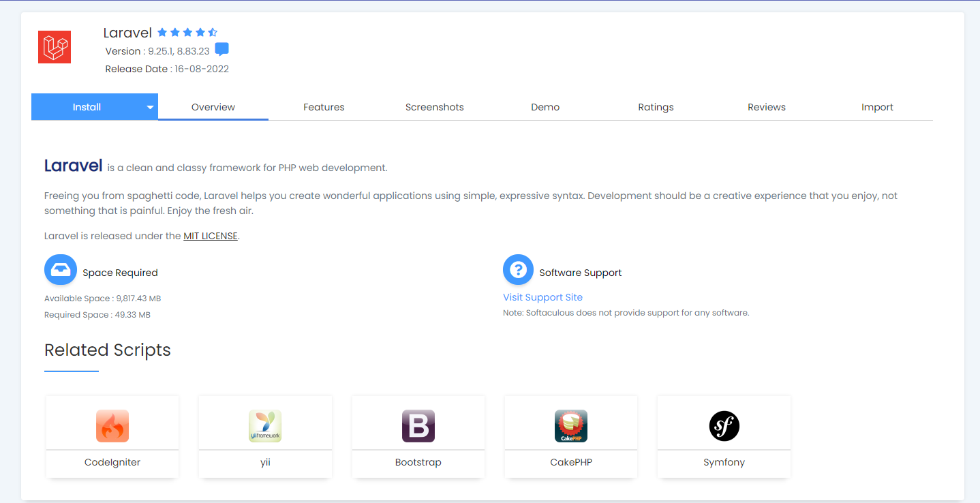Screen dimensions: 980x503
Task: Go to the Reviews tab
Action: (767, 107)
